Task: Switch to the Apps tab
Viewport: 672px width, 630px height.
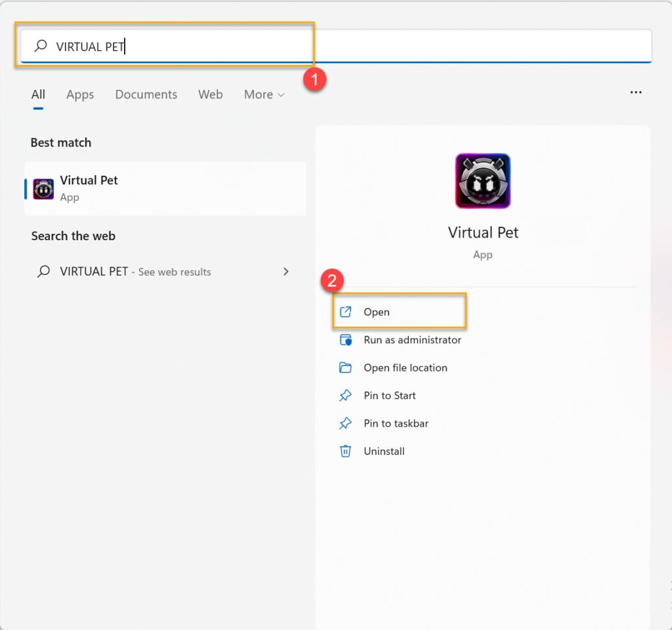Action: (x=80, y=94)
